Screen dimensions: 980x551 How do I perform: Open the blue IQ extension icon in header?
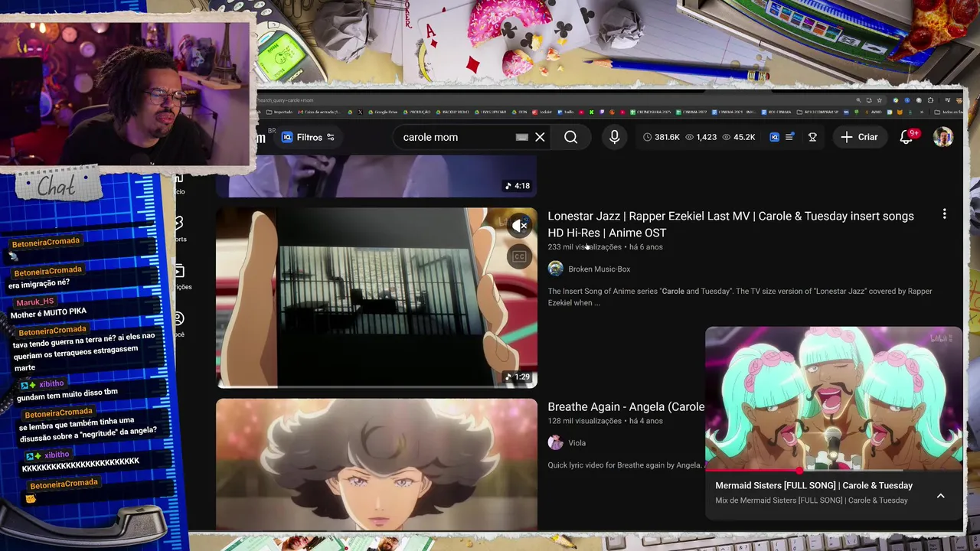pos(774,137)
